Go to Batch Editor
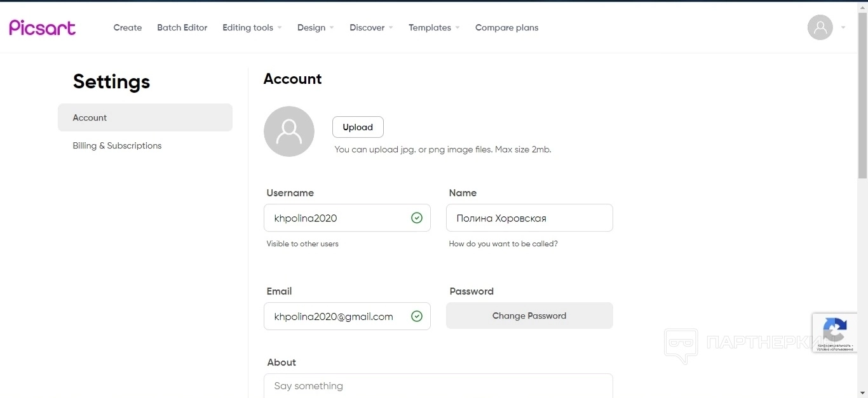Viewport: 868px width, 398px height. [x=182, y=27]
